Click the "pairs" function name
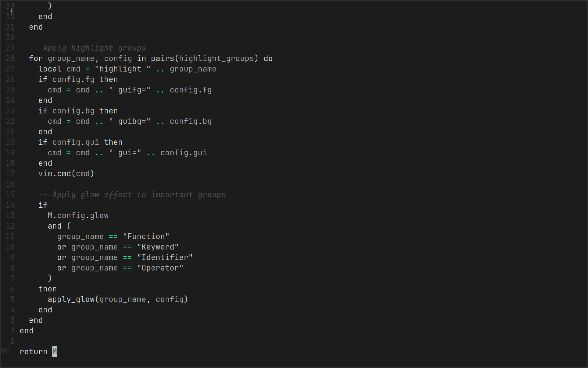The width and height of the screenshot is (588, 368). [162, 59]
